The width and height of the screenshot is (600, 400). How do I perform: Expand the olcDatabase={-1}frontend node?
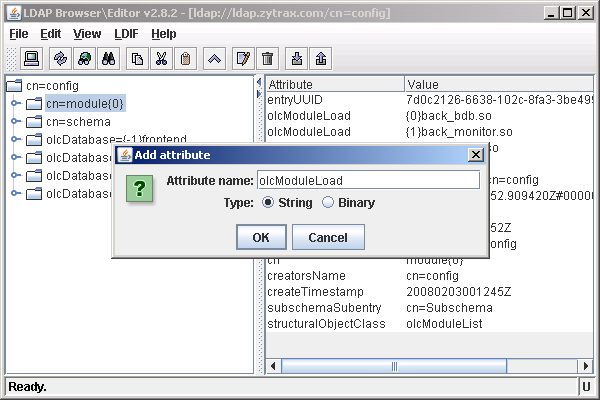pos(15,139)
